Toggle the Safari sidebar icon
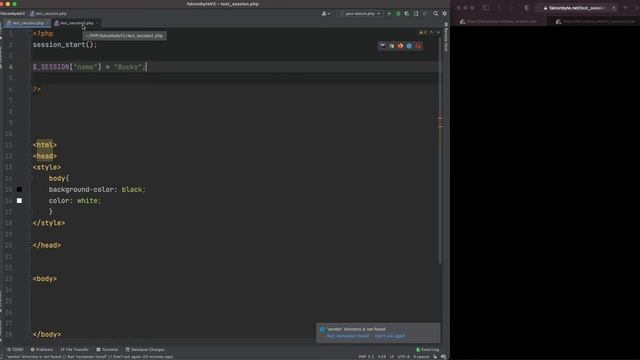 (x=486, y=8)
